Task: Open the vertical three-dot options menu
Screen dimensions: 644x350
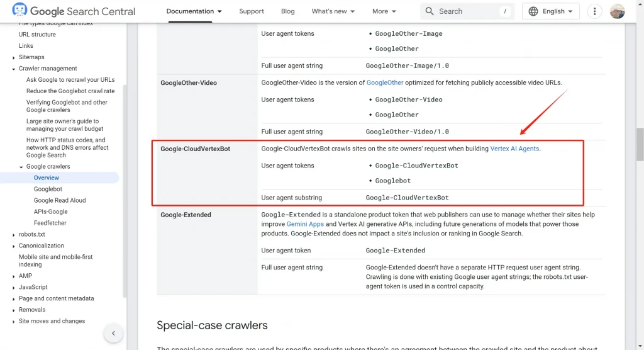Action: (594, 11)
